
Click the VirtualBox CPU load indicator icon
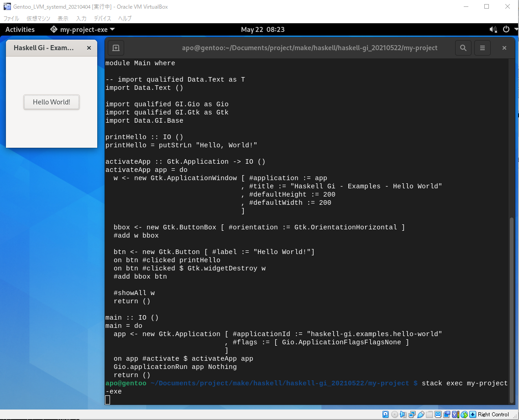(x=456, y=415)
